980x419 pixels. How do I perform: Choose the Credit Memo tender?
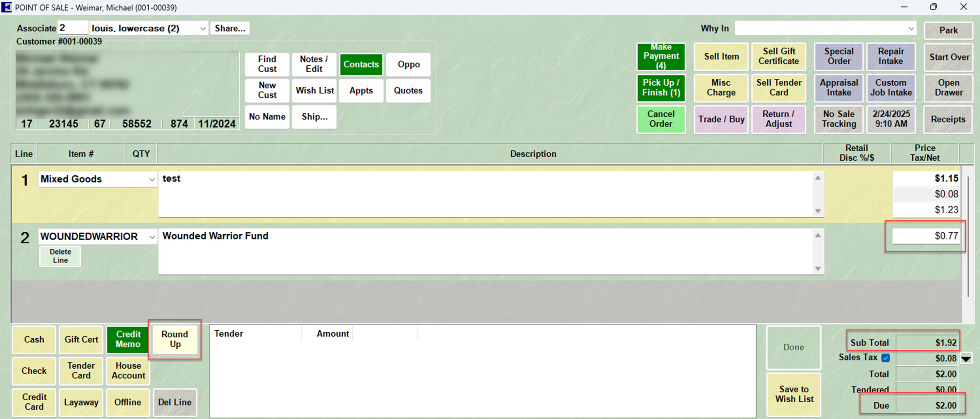(x=128, y=339)
